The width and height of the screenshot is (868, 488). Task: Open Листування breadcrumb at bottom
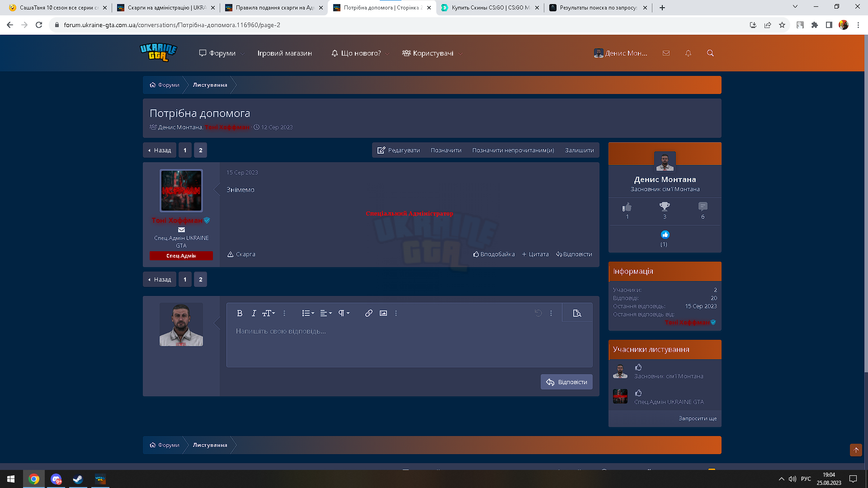point(210,445)
